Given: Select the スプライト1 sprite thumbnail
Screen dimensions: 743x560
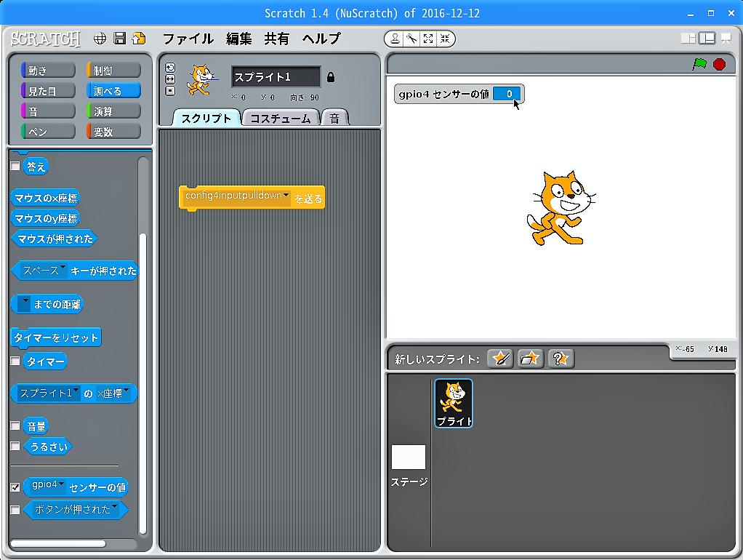Looking at the screenshot, I should click(454, 403).
